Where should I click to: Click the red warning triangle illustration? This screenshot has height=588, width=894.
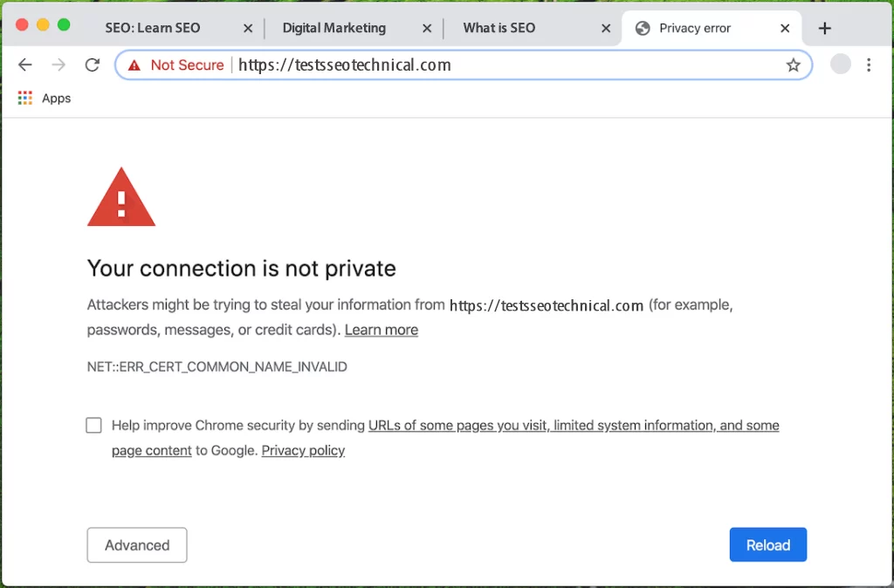tap(120, 196)
